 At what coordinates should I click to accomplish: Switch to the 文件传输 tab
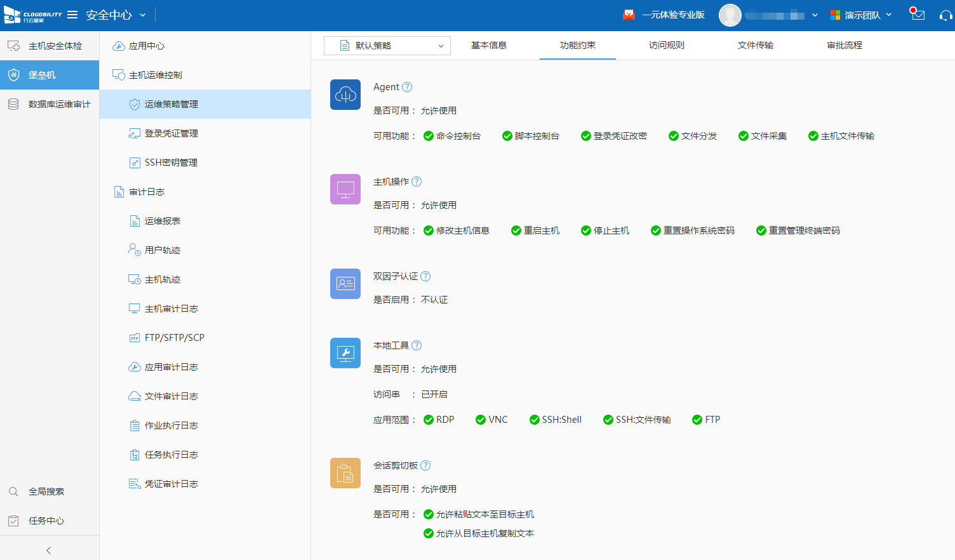755,45
